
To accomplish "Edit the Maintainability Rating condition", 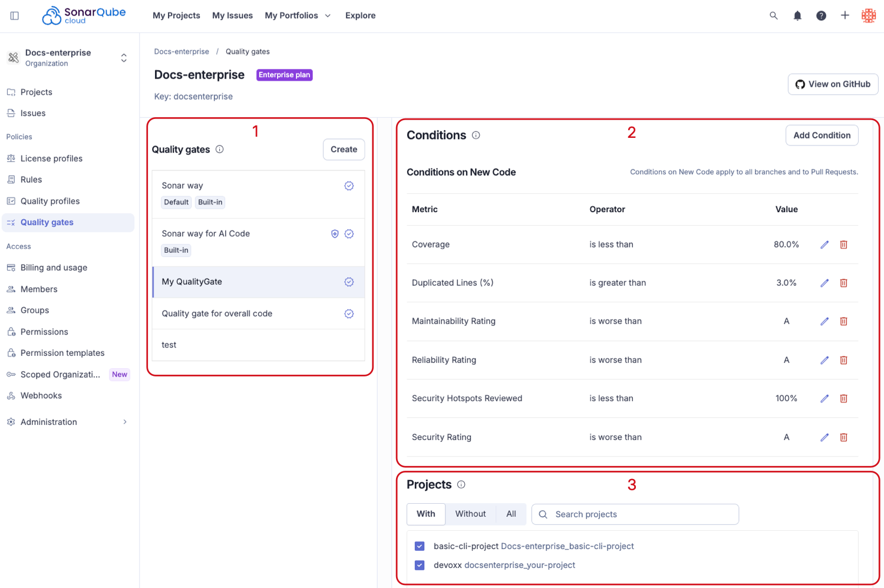I will (824, 321).
